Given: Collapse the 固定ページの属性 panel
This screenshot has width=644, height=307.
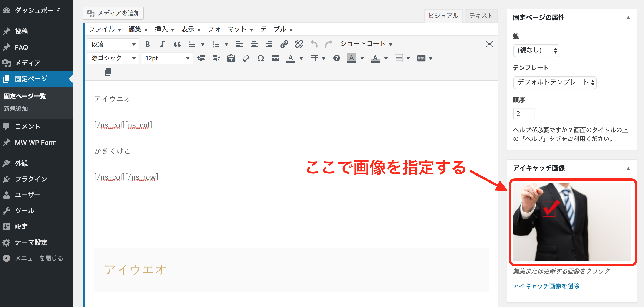Looking at the screenshot, I should (628, 18).
